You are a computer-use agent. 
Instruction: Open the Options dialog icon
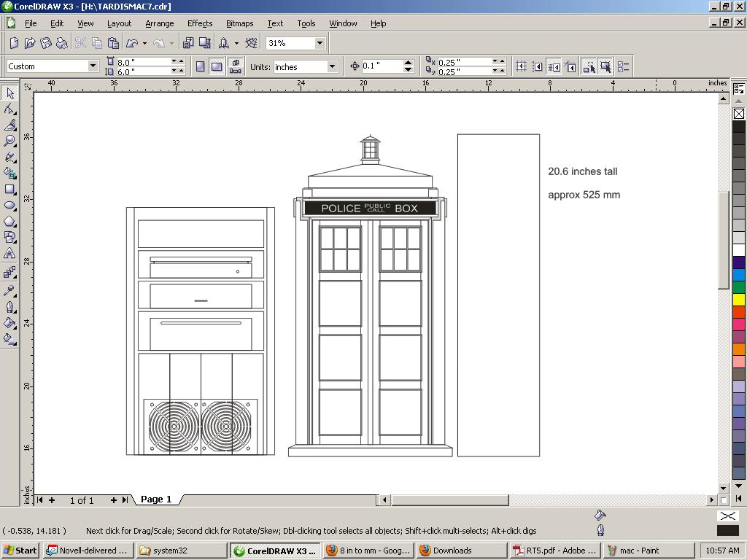point(623,66)
